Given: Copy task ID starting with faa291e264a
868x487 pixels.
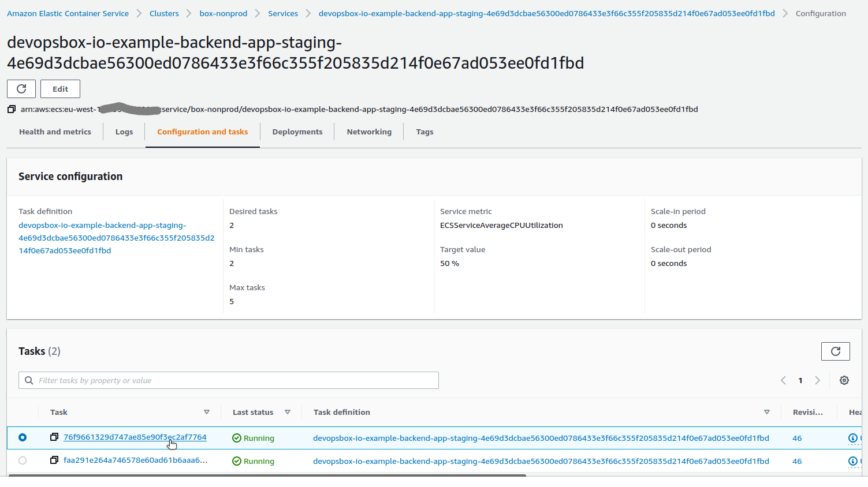Looking at the screenshot, I should [54, 460].
